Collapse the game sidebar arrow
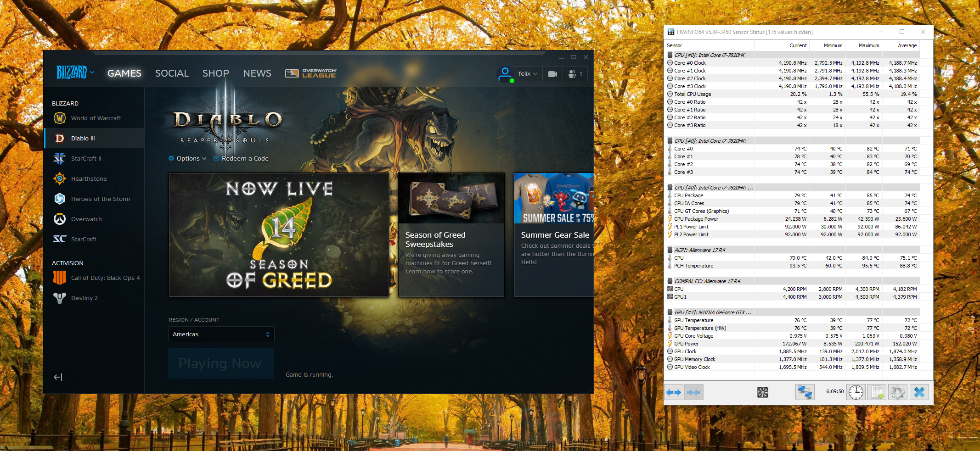Image resolution: width=980 pixels, height=451 pixels. (x=58, y=377)
